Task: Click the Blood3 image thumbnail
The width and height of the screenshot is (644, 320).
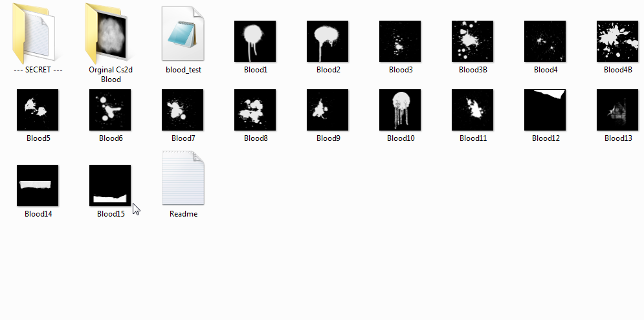Action: tap(400, 41)
